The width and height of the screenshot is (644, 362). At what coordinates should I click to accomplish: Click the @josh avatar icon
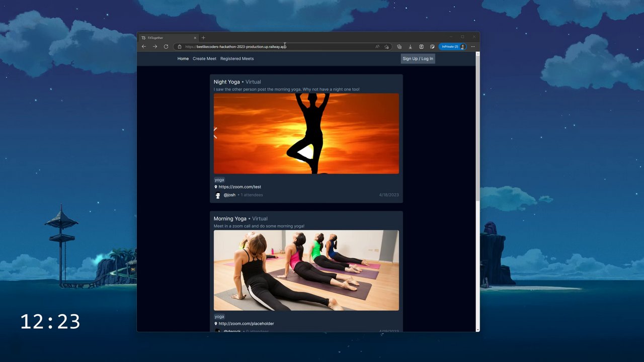(x=218, y=195)
